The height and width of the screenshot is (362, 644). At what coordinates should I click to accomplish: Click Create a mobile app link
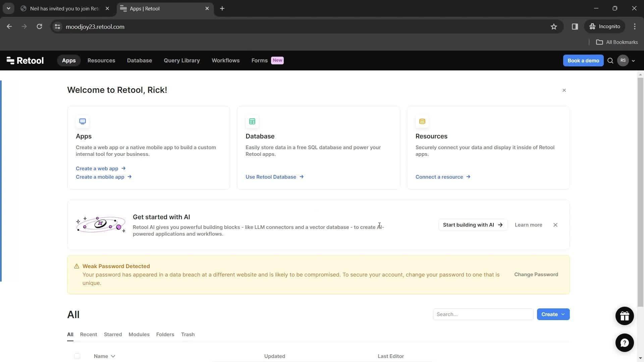(104, 177)
